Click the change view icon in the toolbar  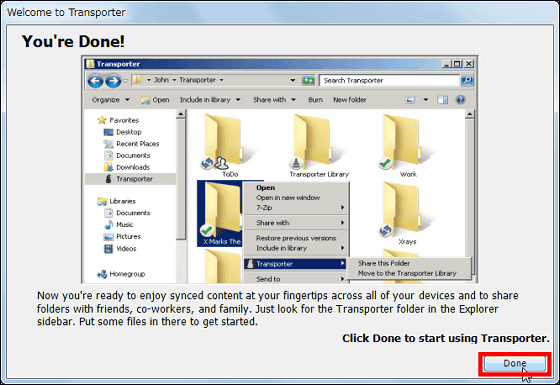coord(410,100)
